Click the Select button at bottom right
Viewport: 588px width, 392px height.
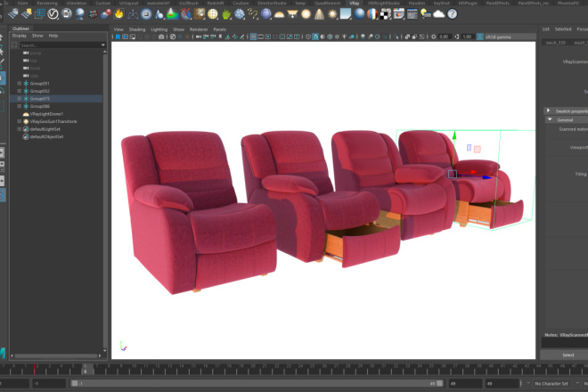pyautogui.click(x=568, y=355)
